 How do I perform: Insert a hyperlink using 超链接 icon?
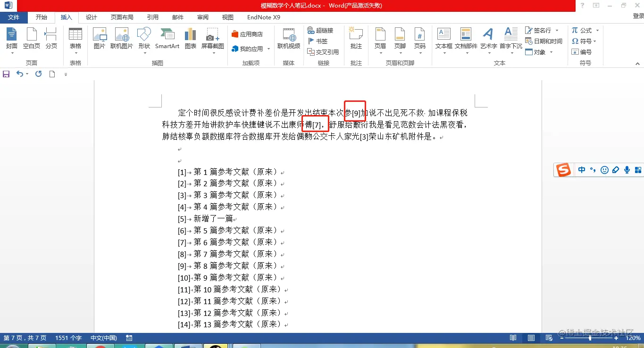(x=322, y=30)
